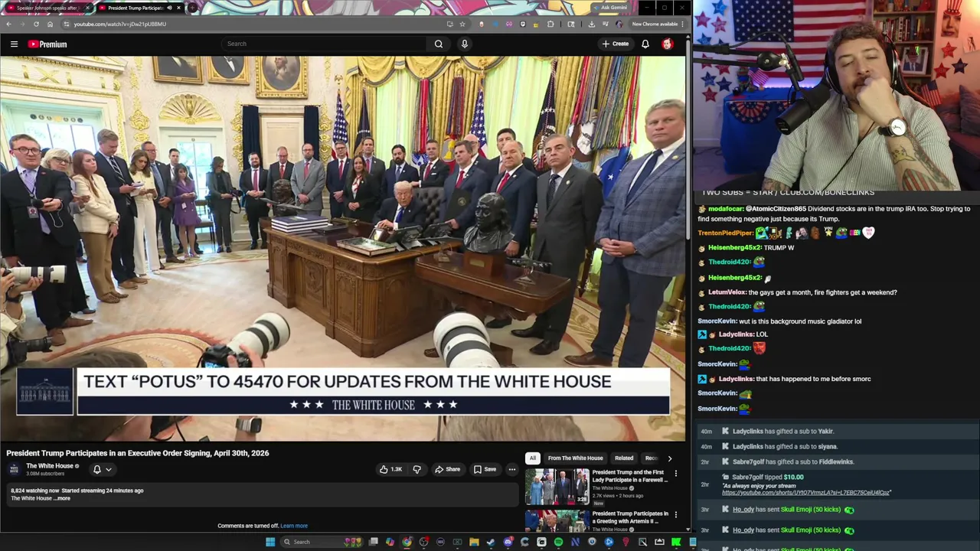Click '8,824 watching now' text
Viewport: 980px width, 551px height.
[34, 491]
